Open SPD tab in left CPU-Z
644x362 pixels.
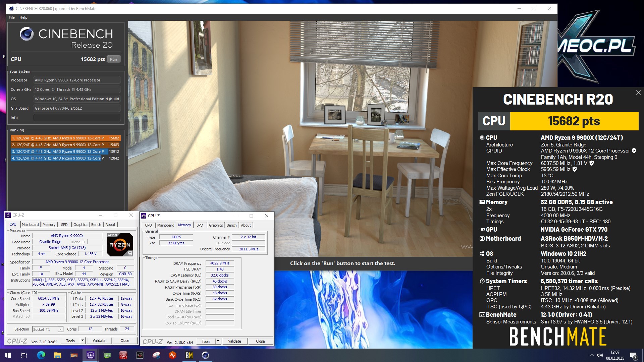[x=64, y=225]
